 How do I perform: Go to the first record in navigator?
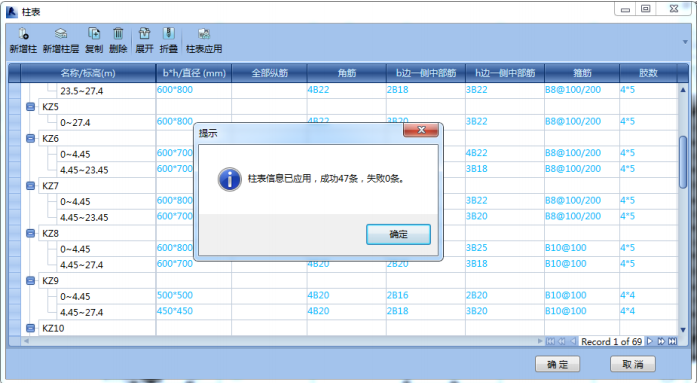pyautogui.click(x=551, y=342)
